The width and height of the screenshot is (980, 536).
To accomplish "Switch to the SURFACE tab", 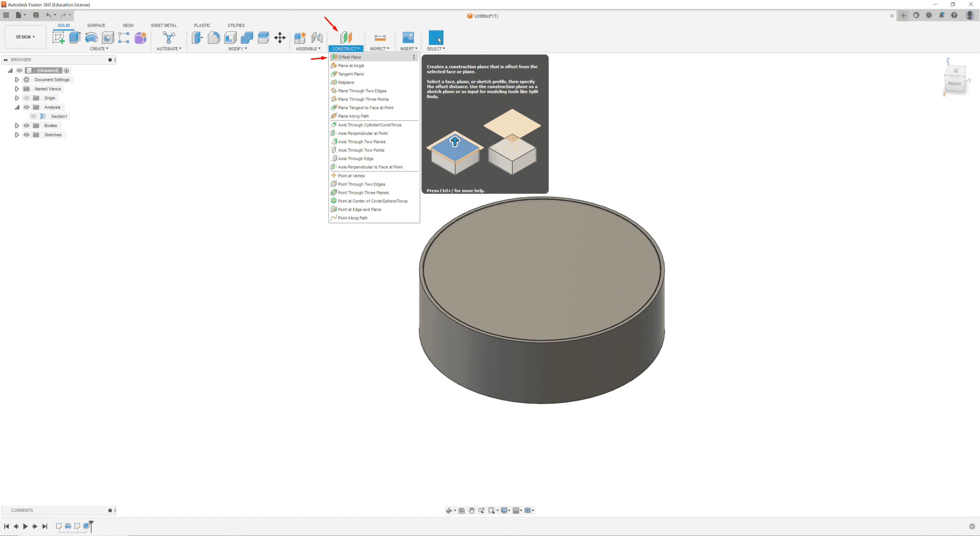I will pos(96,26).
